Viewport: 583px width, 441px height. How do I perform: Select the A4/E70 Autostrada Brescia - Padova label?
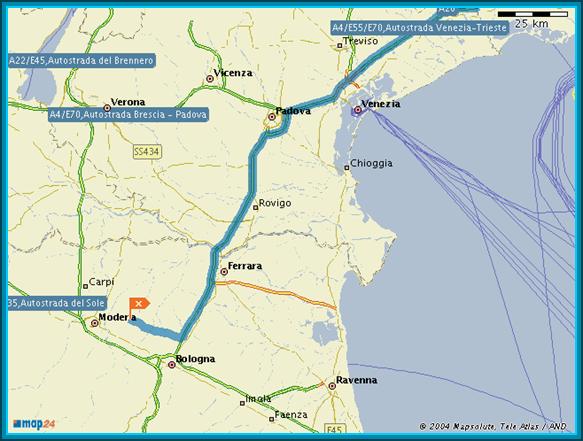pyautogui.click(x=128, y=115)
